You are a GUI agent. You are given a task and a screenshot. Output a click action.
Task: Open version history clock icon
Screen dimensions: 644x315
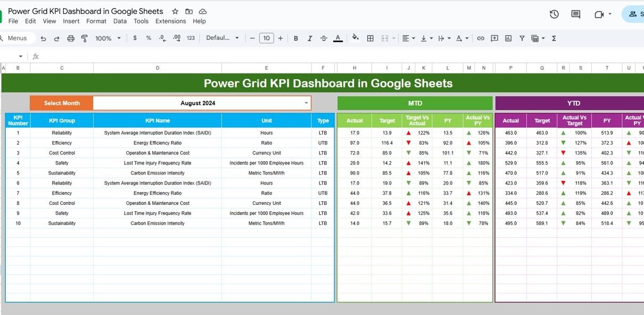[x=554, y=14]
